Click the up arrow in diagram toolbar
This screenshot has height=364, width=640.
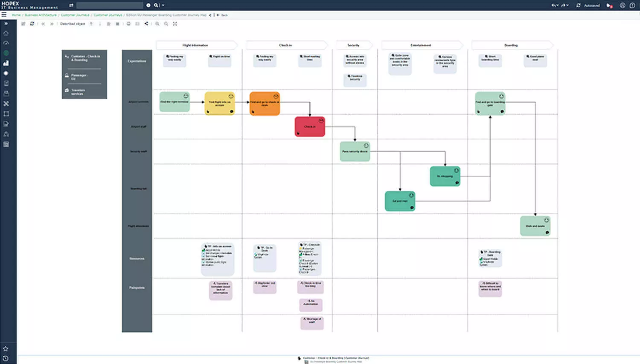point(91,24)
